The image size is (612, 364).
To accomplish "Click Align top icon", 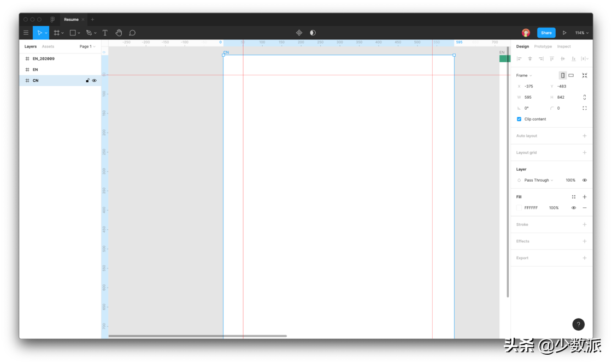I will pos(551,59).
